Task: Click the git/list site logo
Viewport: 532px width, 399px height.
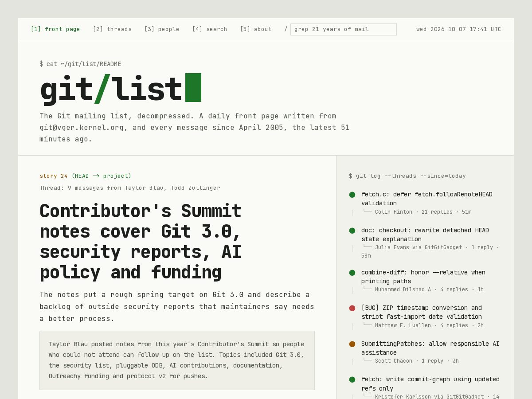Action: [120, 89]
